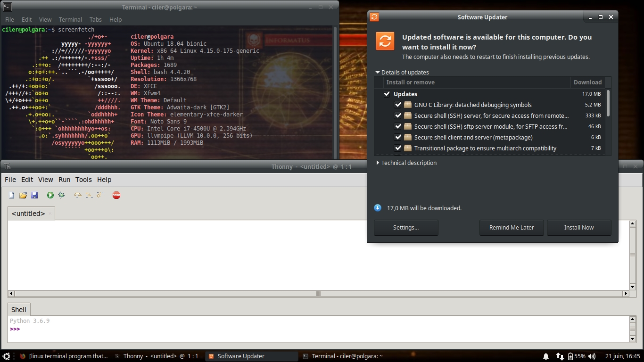The image size is (644, 362).
Task: Switch to Thonny via its taskbar button
Action: pyautogui.click(x=158, y=356)
